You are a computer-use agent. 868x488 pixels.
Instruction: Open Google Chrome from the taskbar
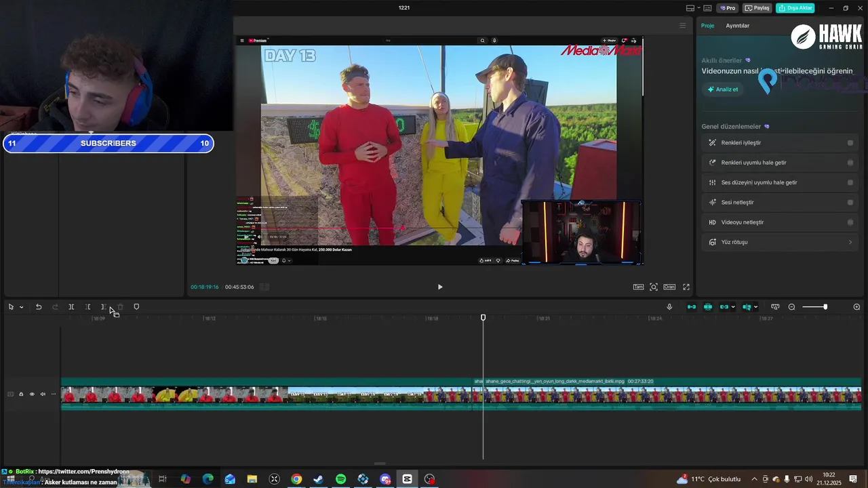pyautogui.click(x=296, y=479)
